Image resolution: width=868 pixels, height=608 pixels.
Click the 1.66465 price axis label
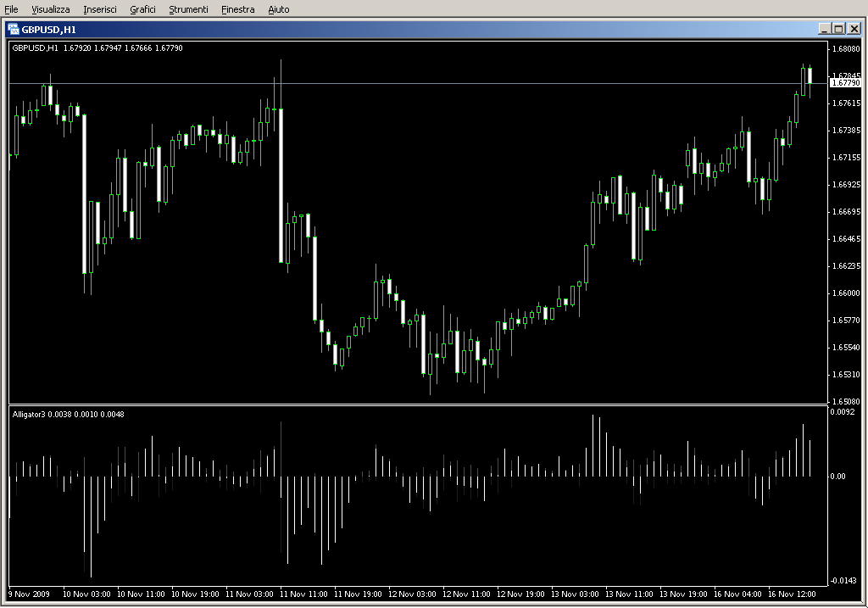pos(847,238)
